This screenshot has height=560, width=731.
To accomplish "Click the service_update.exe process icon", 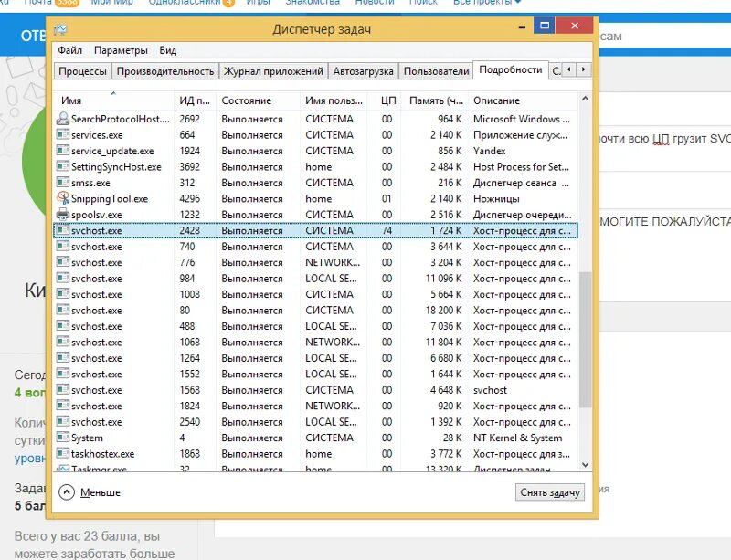I will (62, 151).
